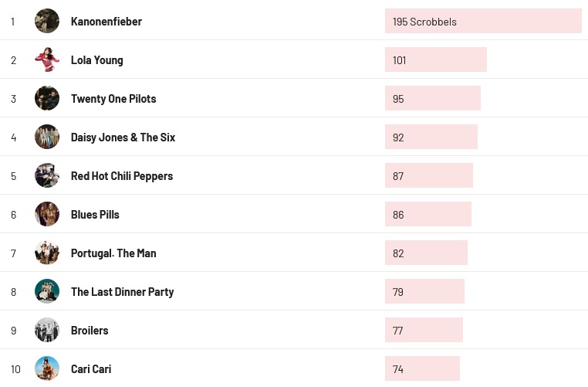Click Lola Young's 101 scrobble bar
588x387 pixels.
pos(436,59)
